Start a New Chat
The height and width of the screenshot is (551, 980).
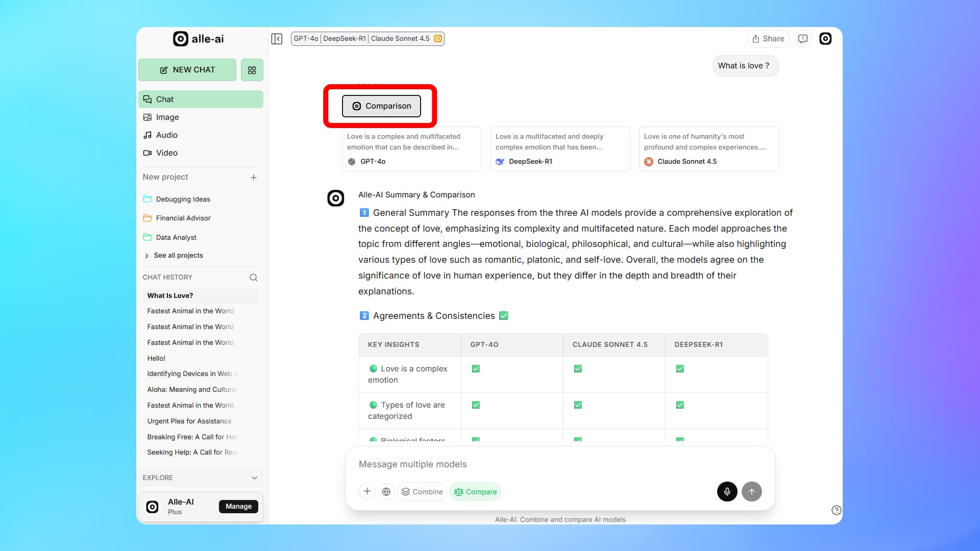pos(187,70)
